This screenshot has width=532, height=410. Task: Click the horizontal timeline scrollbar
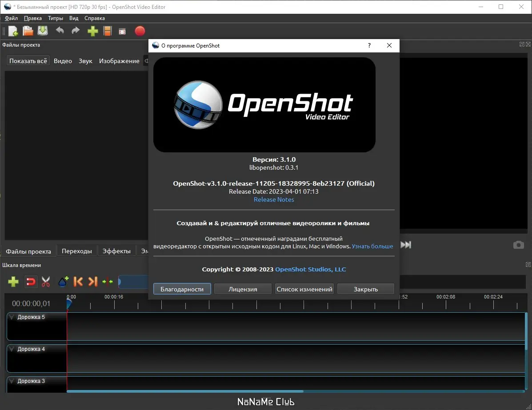tap(185, 391)
